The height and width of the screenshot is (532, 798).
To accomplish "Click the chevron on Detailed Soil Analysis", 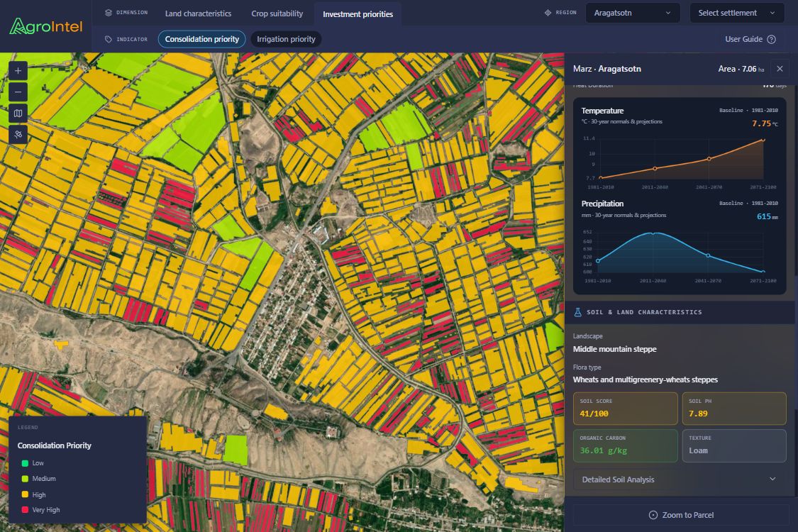I will 772,479.
